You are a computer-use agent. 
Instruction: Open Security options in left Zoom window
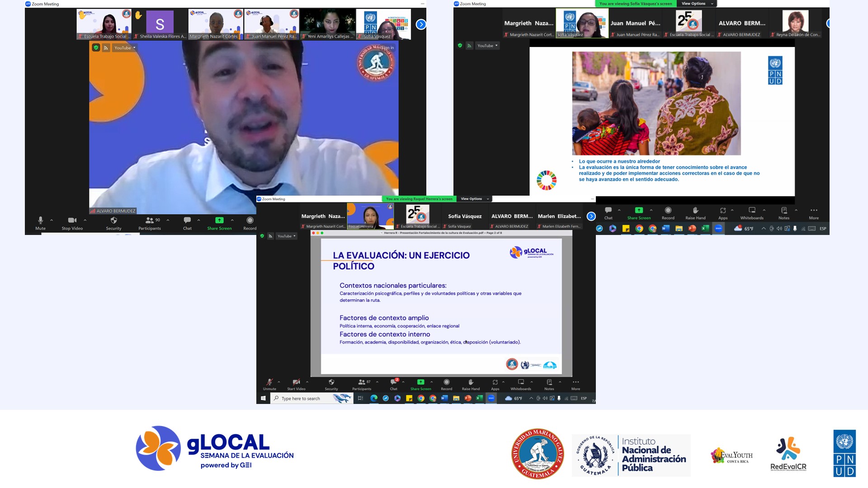[x=113, y=223]
